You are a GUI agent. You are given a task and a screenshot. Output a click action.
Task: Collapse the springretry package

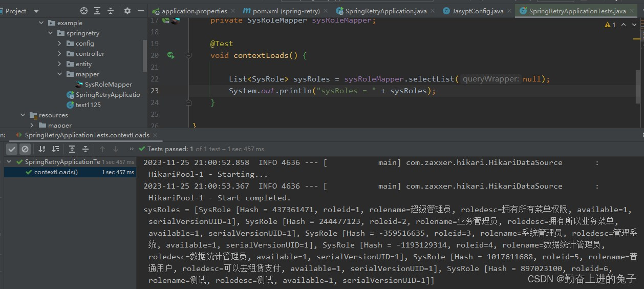pos(50,33)
